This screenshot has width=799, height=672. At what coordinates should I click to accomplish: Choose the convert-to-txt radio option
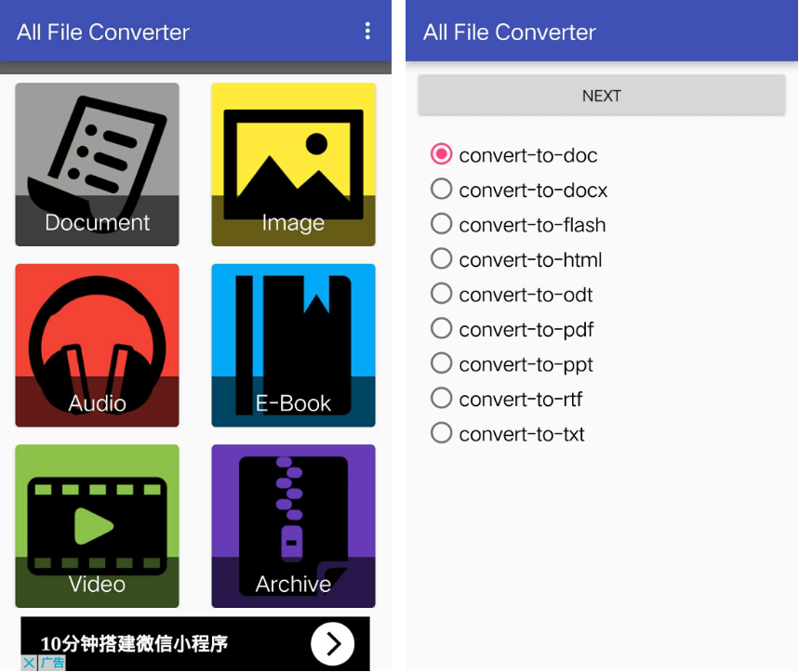tap(508, 433)
